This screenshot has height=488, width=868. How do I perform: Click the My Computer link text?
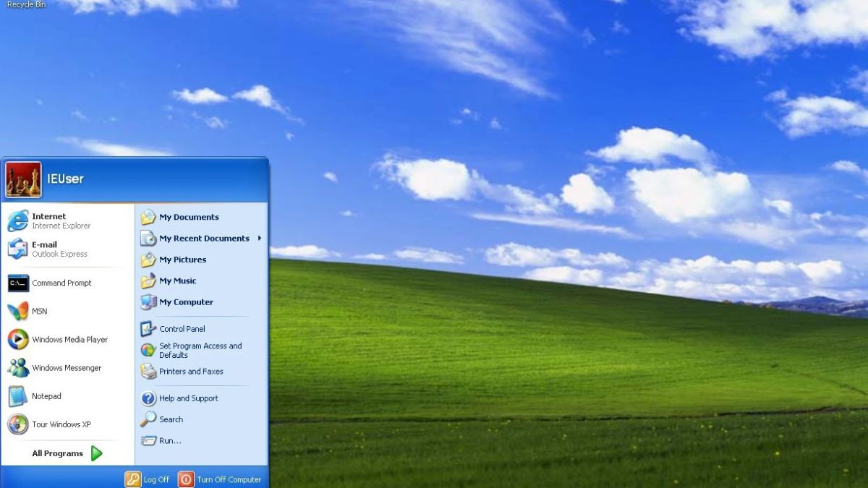[x=186, y=302]
